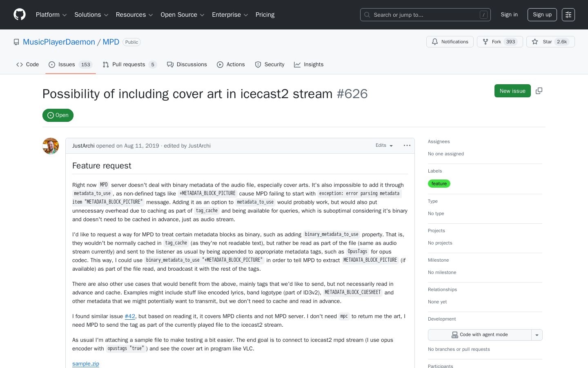This screenshot has width=588, height=368.
Task: View JustArchi's avatar profile picture
Action: (x=51, y=146)
